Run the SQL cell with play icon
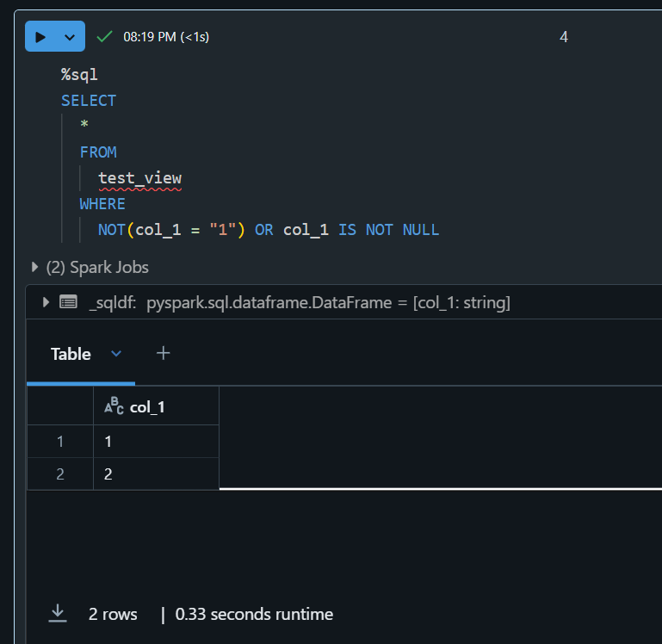Viewport: 662px width, 644px height. (x=40, y=37)
